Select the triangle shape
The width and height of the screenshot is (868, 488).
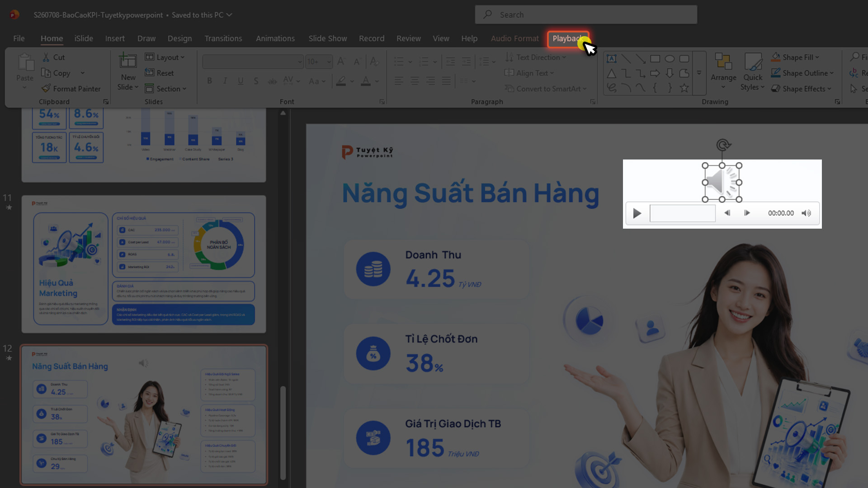click(611, 73)
